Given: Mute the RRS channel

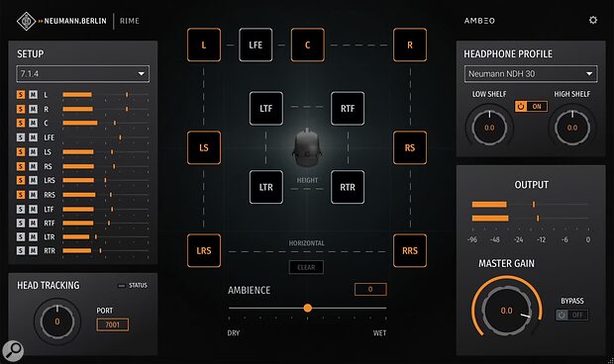Looking at the screenshot, I should pyautogui.click(x=34, y=194).
